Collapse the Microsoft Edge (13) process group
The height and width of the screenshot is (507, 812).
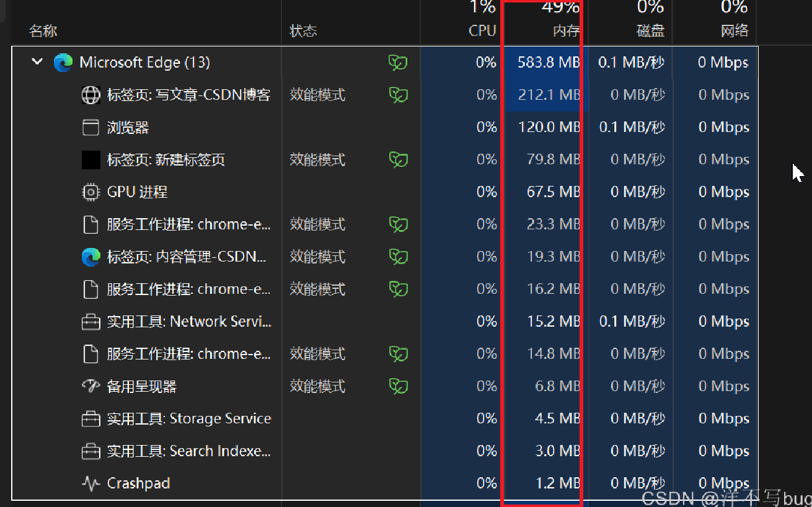[x=37, y=62]
